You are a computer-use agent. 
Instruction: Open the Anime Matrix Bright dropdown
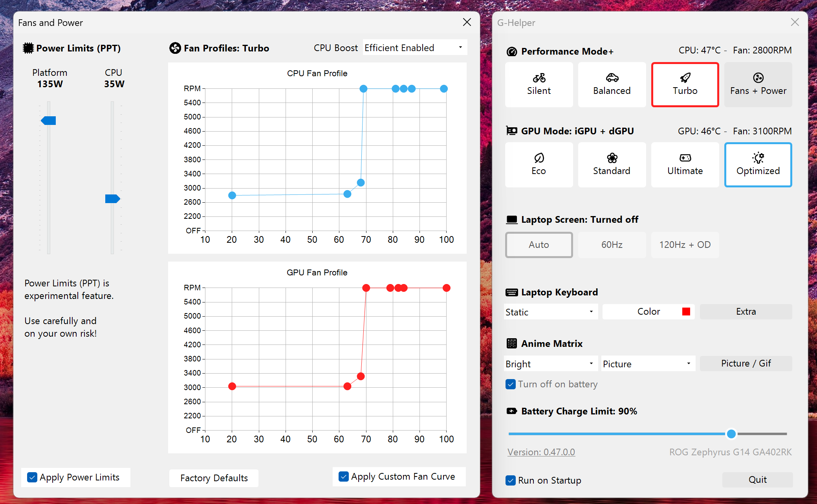(x=550, y=363)
